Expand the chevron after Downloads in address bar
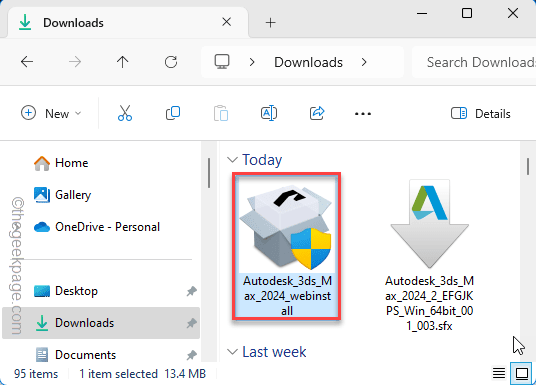The width and height of the screenshot is (536, 385). click(x=364, y=62)
